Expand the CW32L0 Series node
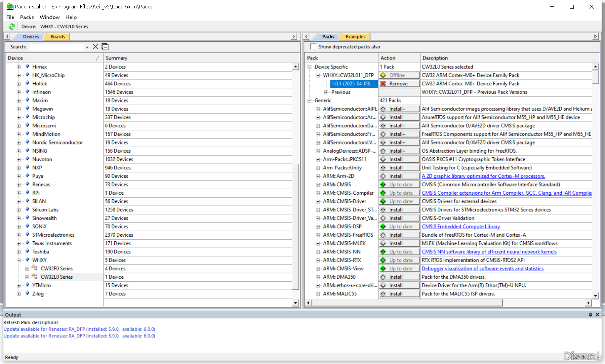The image size is (605, 364). (x=27, y=277)
